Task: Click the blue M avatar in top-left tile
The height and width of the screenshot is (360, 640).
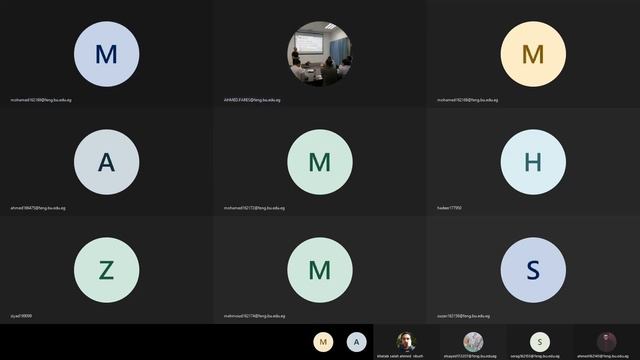Action: [107, 54]
